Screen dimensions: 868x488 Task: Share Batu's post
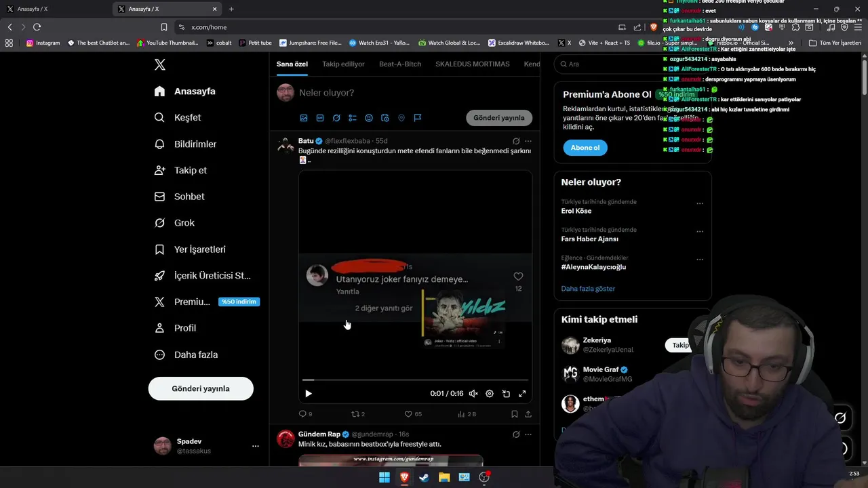pyautogui.click(x=528, y=414)
